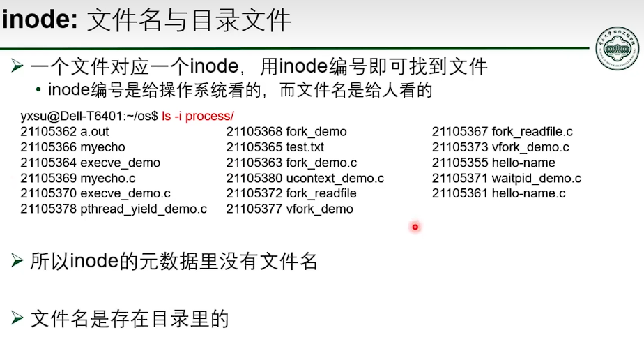Click the slide title "inode: 文件名与目录文件"
This screenshot has height=351, width=644.
coord(146,20)
